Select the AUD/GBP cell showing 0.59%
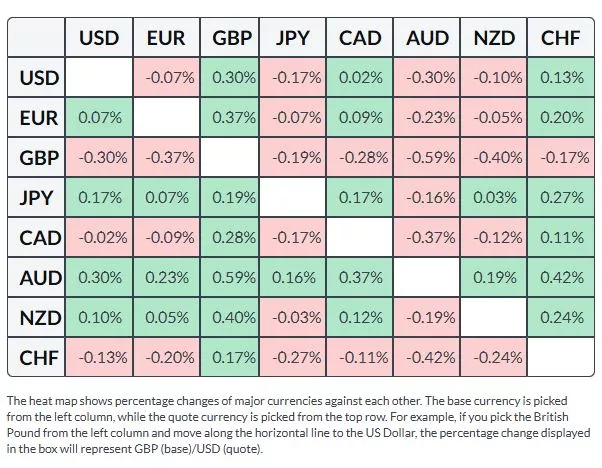602x468 pixels. (x=232, y=278)
